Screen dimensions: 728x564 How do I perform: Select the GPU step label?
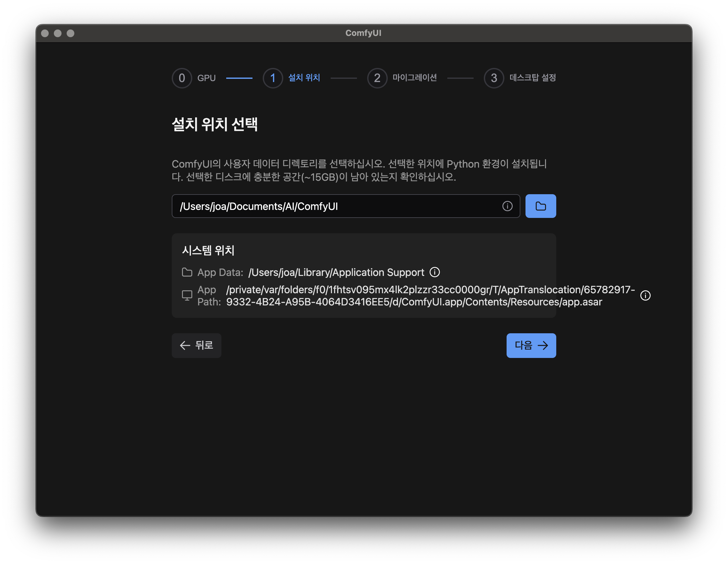pyautogui.click(x=206, y=78)
